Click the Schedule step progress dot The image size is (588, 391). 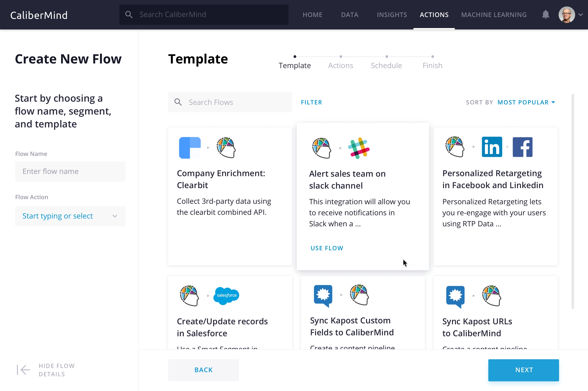387,56
